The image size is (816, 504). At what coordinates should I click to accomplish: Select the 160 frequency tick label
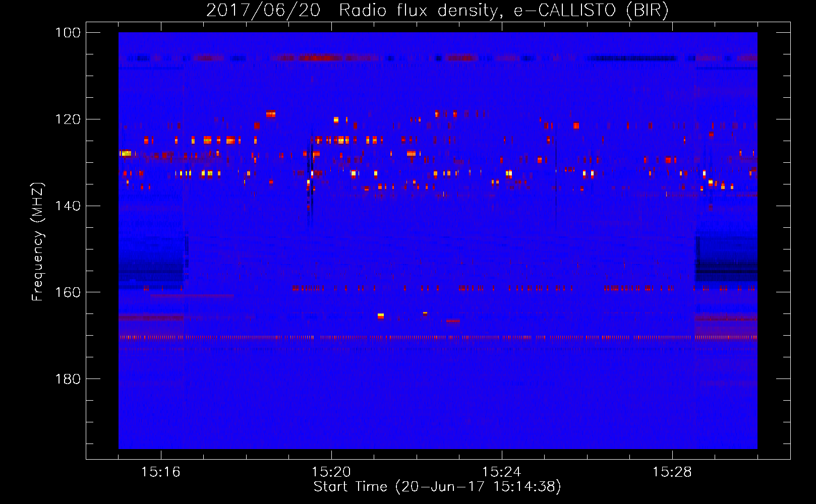click(x=68, y=292)
